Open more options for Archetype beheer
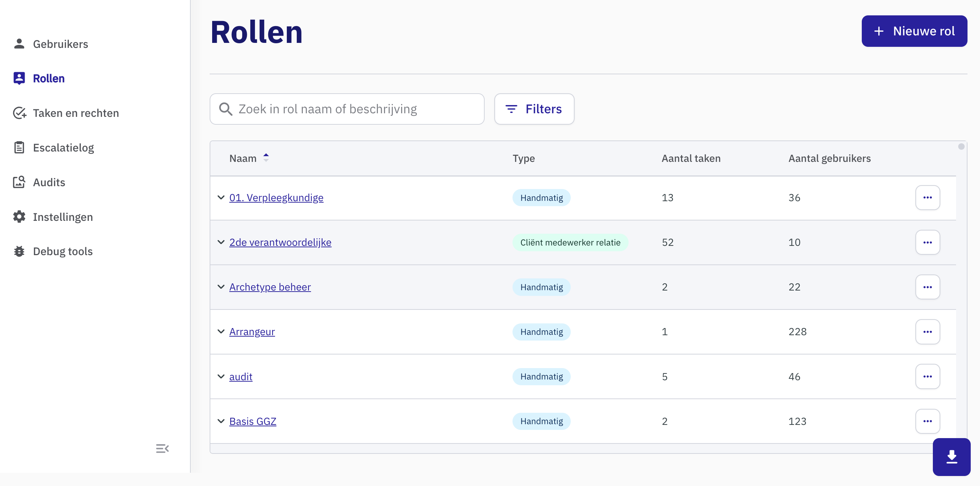980x486 pixels. (927, 287)
